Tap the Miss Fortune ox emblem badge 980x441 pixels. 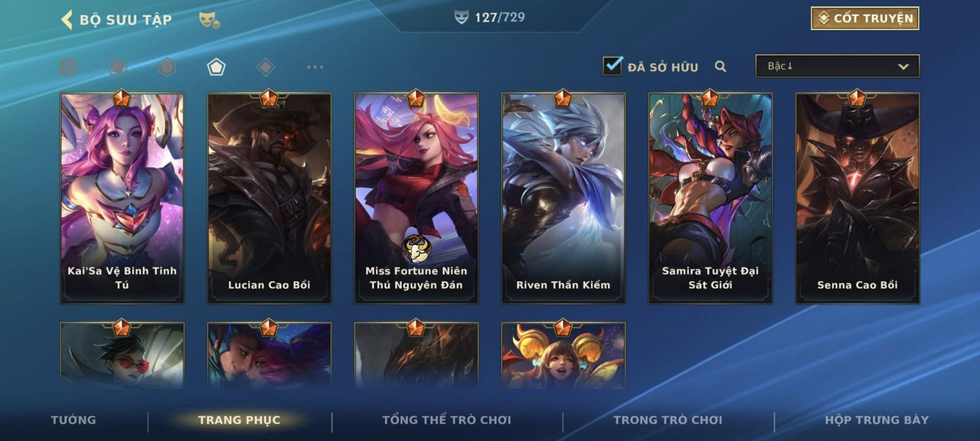[x=416, y=249]
